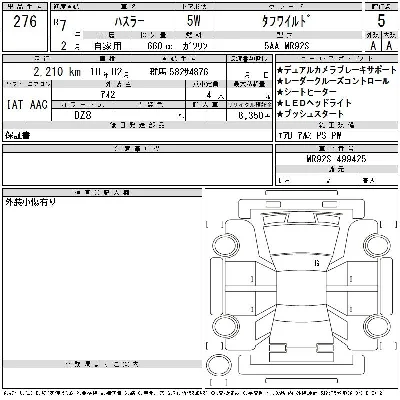Select the mileage 2,210 km

[x=57, y=72]
